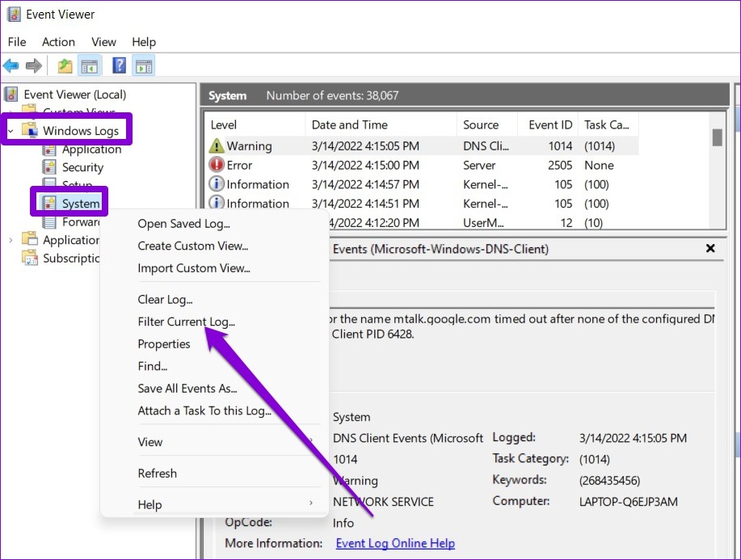741x560 pixels.
Task: Click the red Error icon in event list
Action: [x=217, y=165]
